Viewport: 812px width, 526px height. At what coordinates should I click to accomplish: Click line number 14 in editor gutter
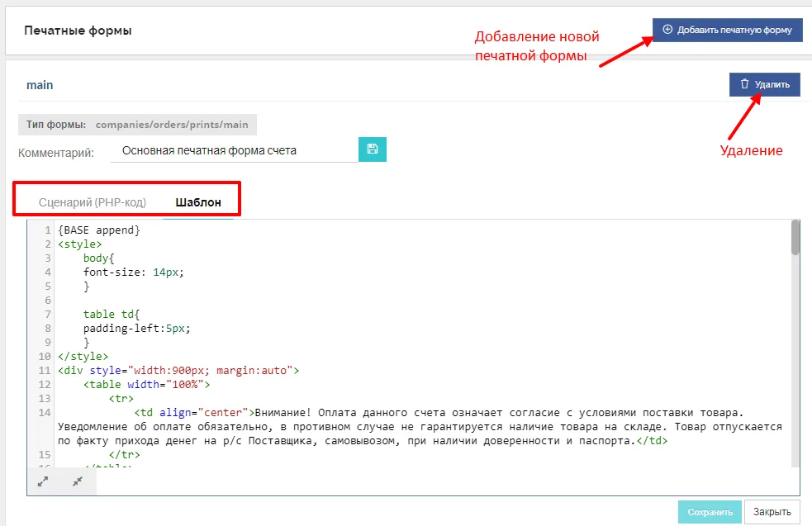(45, 412)
